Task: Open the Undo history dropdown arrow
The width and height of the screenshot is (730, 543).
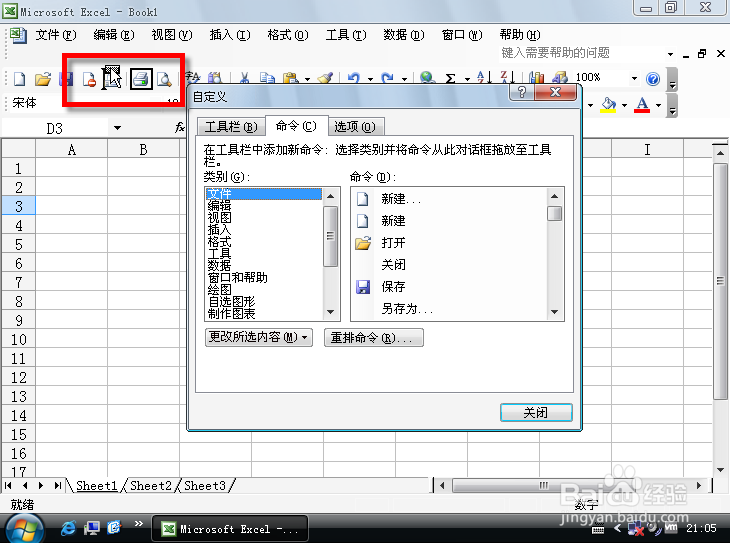Action: (x=370, y=79)
